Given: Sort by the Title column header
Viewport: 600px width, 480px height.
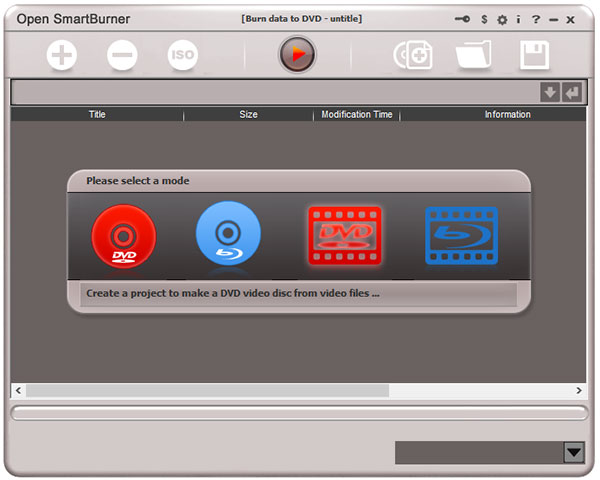Looking at the screenshot, I should pos(97,114).
